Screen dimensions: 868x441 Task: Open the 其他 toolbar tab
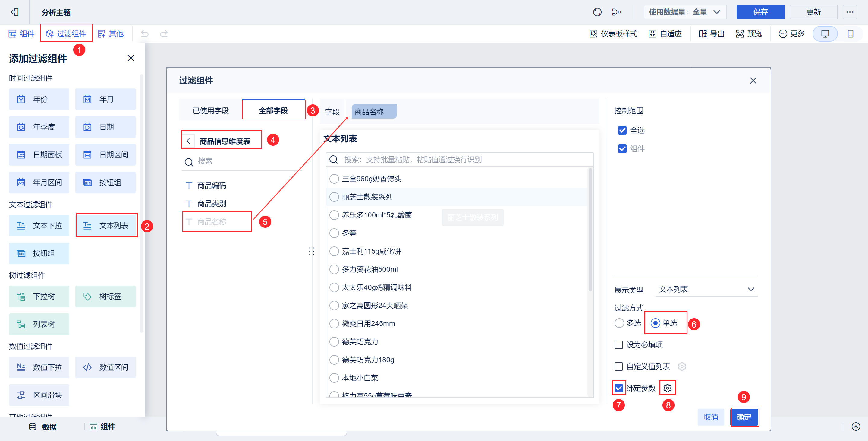[111, 34]
